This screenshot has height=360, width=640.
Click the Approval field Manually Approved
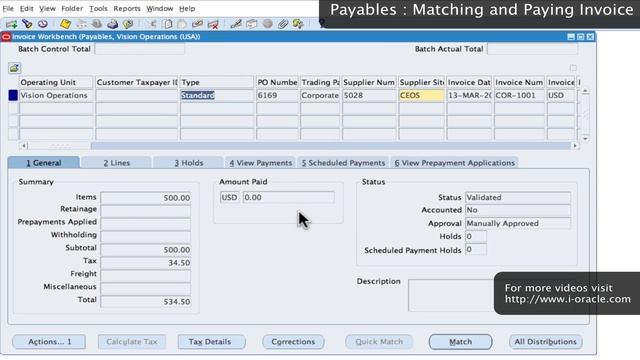(x=518, y=224)
